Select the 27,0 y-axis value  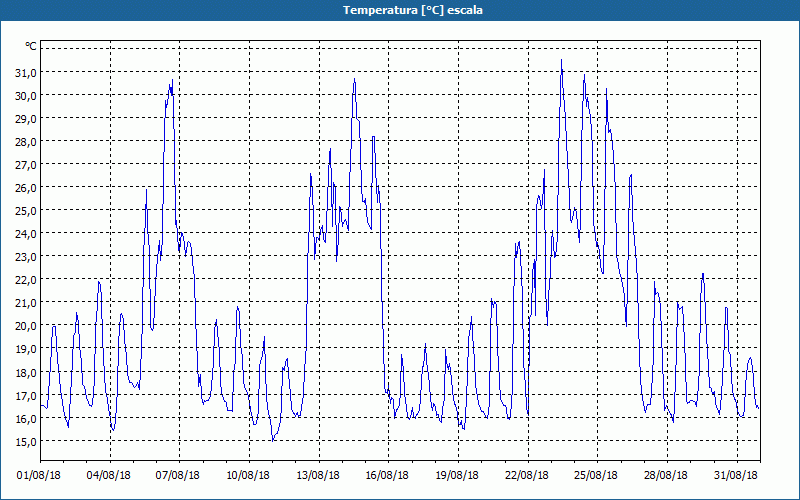[x=26, y=164]
